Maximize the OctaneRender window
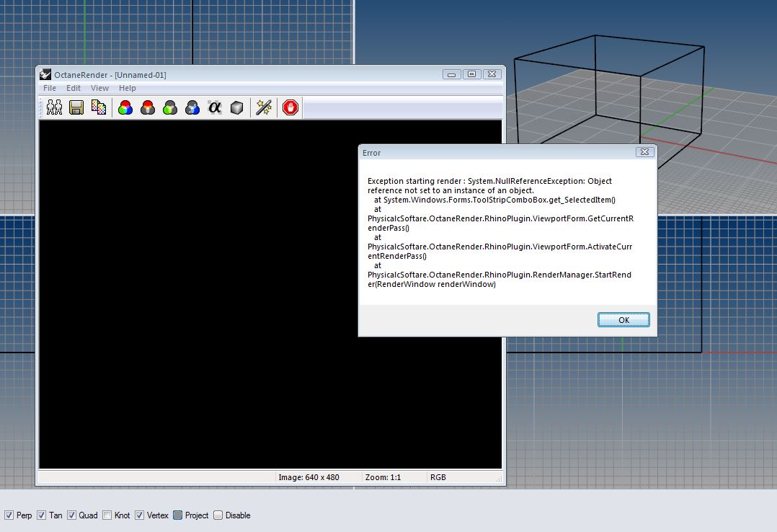 471,74
